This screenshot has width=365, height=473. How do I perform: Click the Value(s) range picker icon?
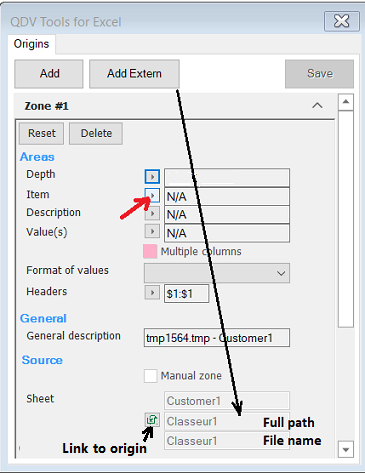152,231
